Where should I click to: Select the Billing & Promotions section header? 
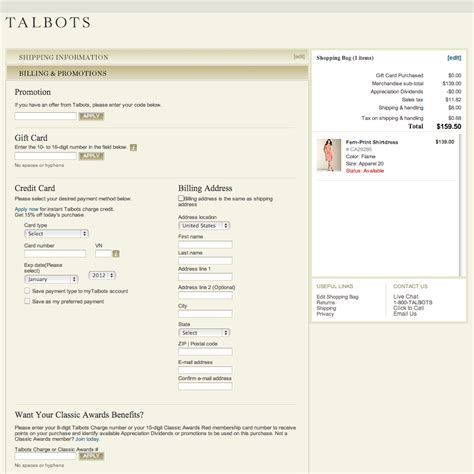157,73
